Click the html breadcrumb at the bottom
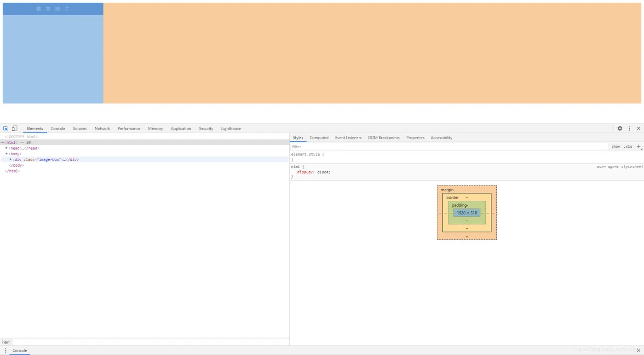Viewport: 644px width, 355px height. point(6,342)
